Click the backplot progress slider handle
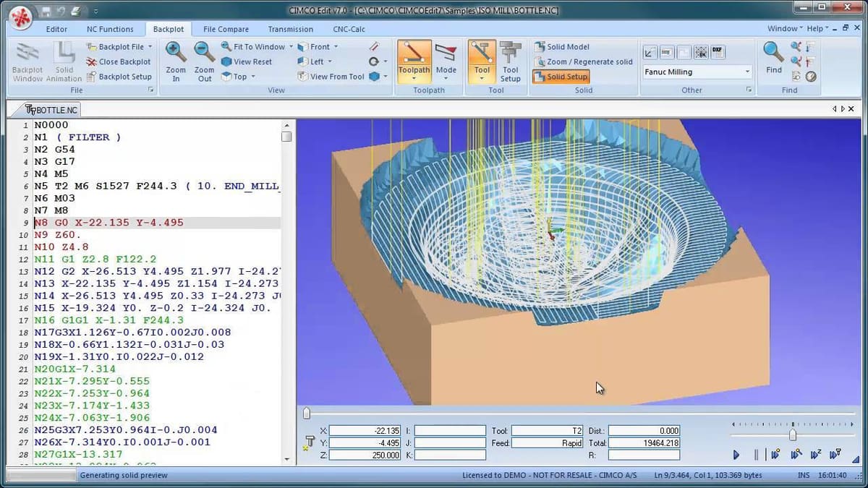This screenshot has height=488, width=868. pos(306,413)
